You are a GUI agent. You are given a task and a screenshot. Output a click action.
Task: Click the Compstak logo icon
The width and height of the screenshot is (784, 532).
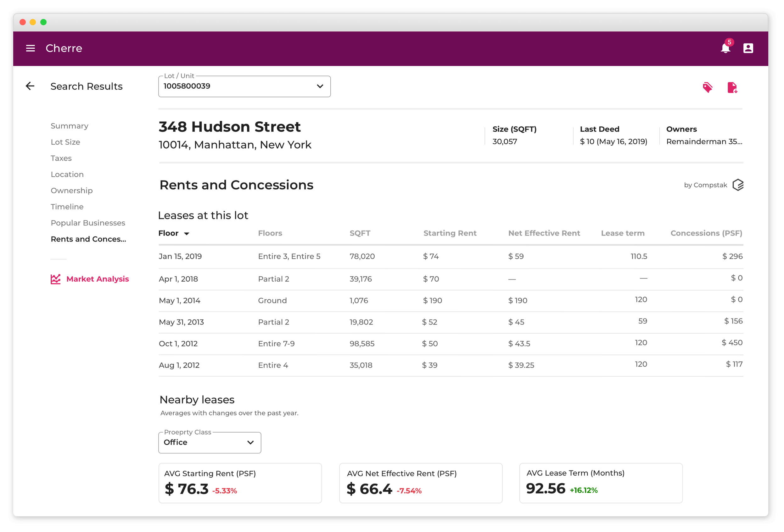pyautogui.click(x=738, y=185)
